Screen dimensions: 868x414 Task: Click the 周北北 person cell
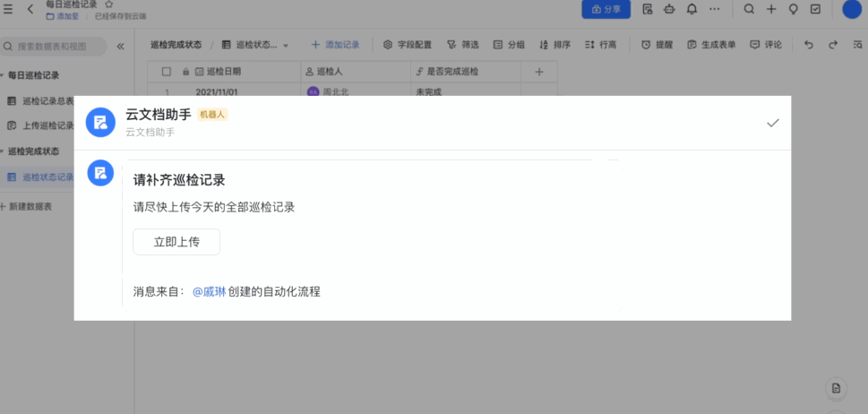pos(327,91)
